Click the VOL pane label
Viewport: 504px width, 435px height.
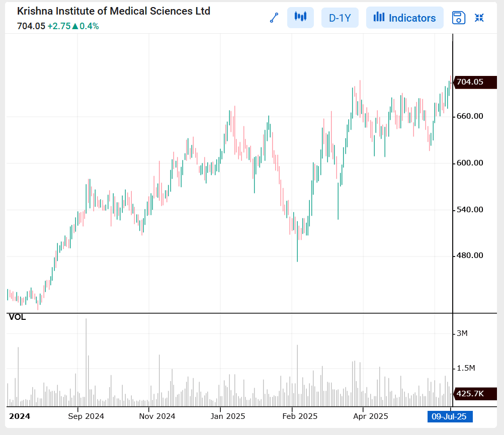click(x=17, y=317)
